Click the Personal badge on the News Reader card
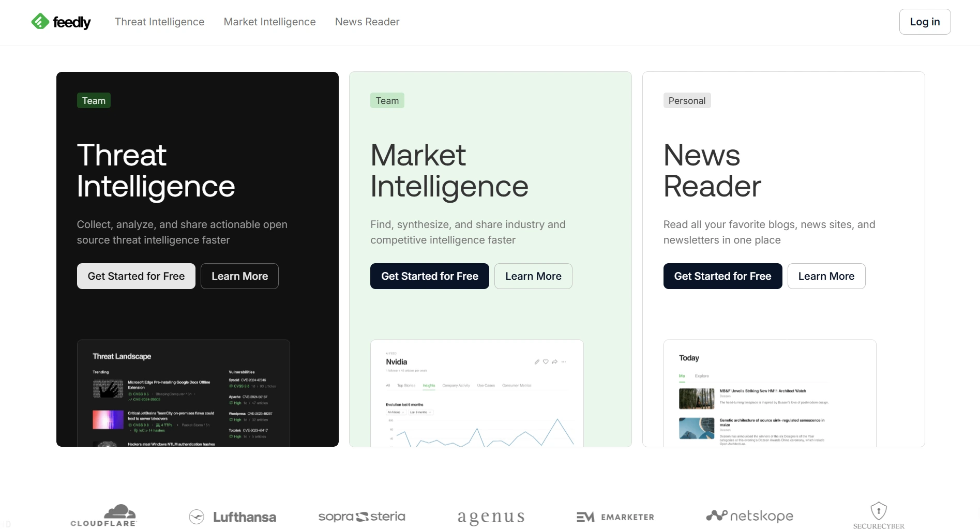The width and height of the screenshot is (980, 530). click(687, 100)
